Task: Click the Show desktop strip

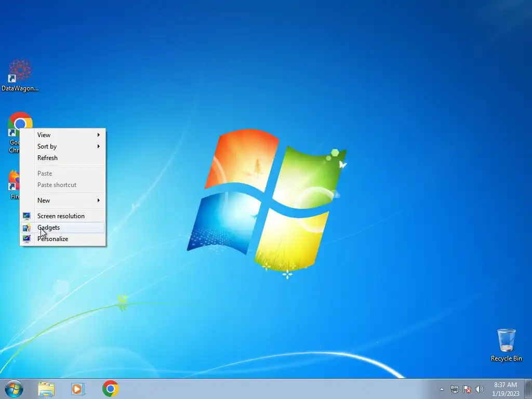Action: (528, 389)
